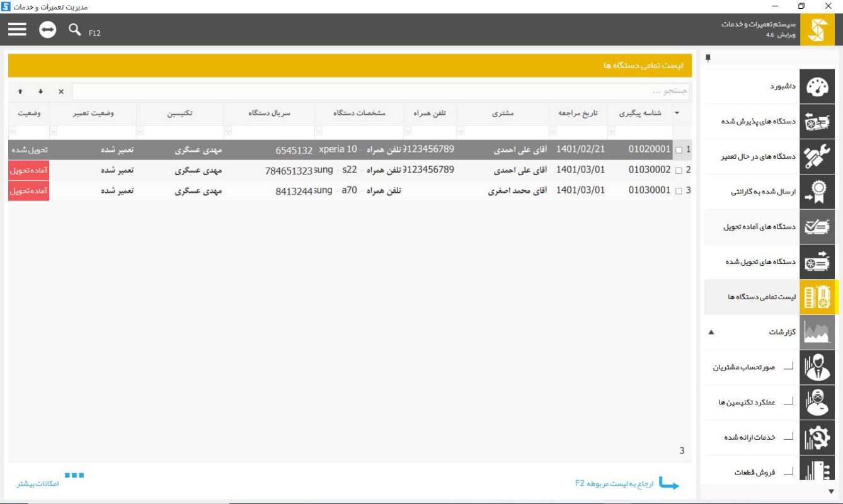Viewport: 843px width, 504px height.
Task: Open the hamburger menu at top toolbar
Action: 18,28
